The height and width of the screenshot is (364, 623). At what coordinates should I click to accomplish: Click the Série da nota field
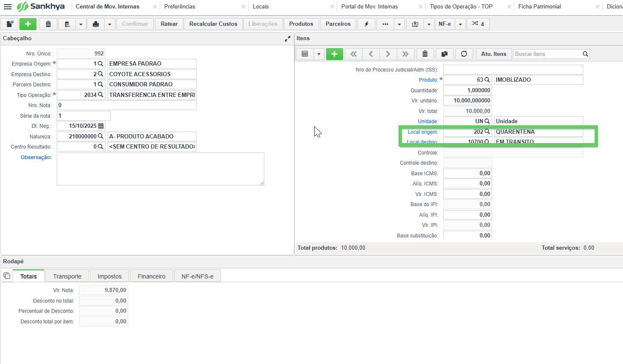coord(84,116)
